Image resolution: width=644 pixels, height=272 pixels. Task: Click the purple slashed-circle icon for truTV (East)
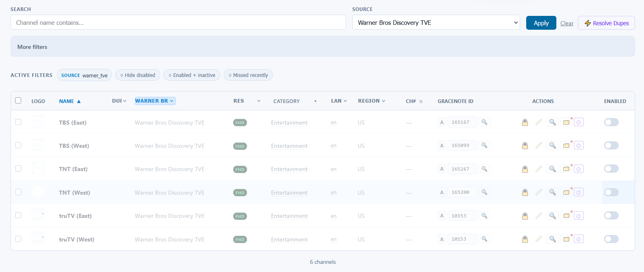(x=578, y=216)
